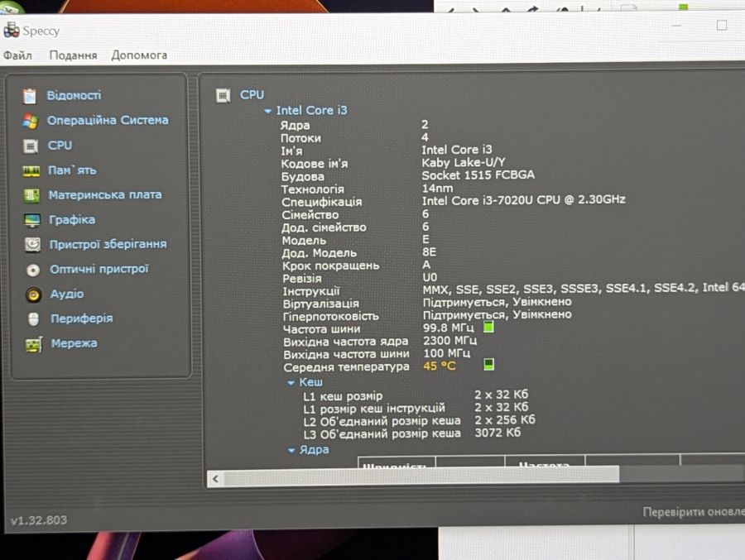745x560 pixels.
Task: Click the Kaby Lake-U/Y code name value
Action: point(464,162)
